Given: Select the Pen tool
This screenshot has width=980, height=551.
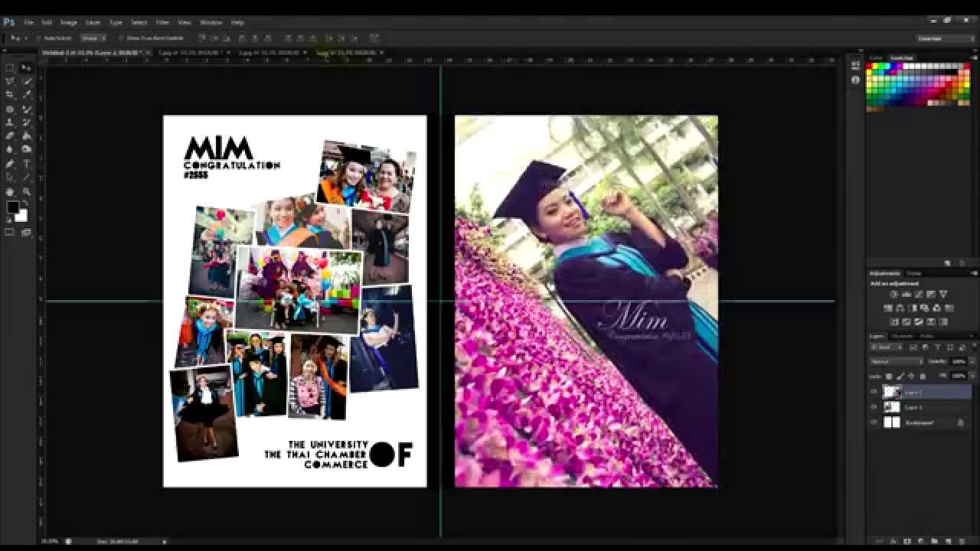Looking at the screenshot, I should [10, 164].
